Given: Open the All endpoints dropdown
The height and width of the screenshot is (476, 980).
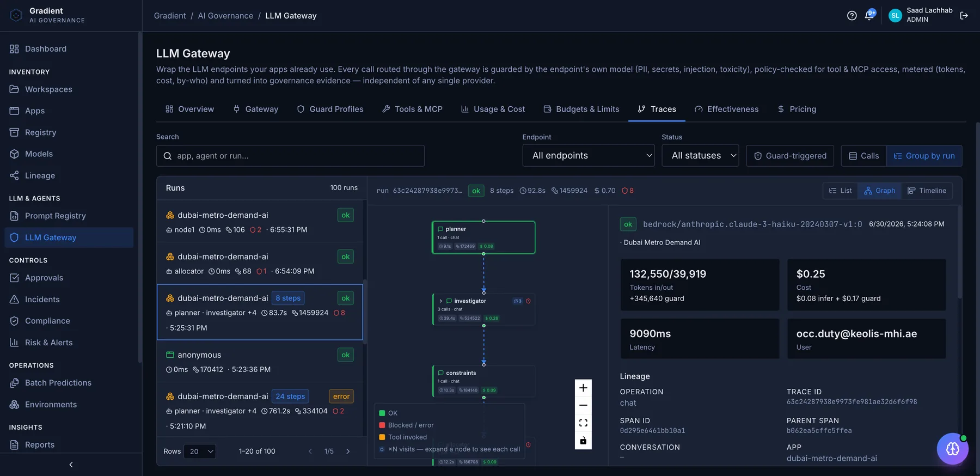Looking at the screenshot, I should pos(589,156).
